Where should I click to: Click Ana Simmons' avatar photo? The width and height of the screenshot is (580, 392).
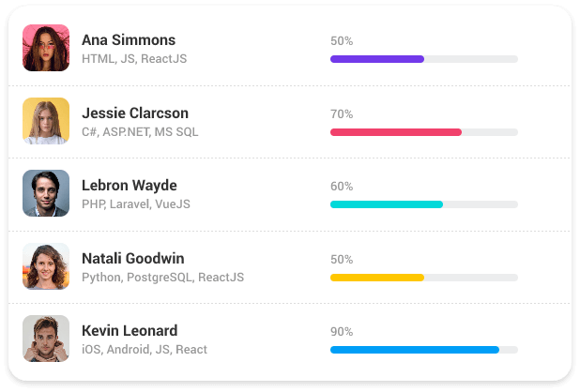coord(46,48)
